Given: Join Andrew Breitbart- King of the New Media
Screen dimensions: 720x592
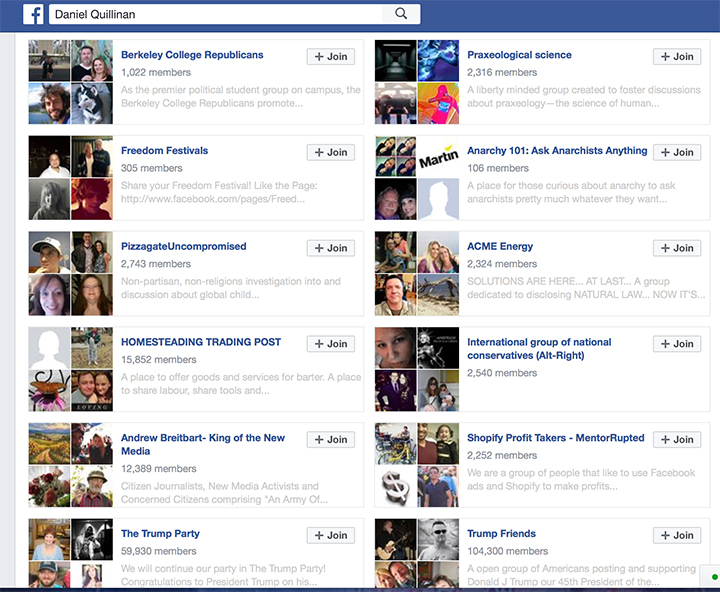Looking at the screenshot, I should point(331,440).
